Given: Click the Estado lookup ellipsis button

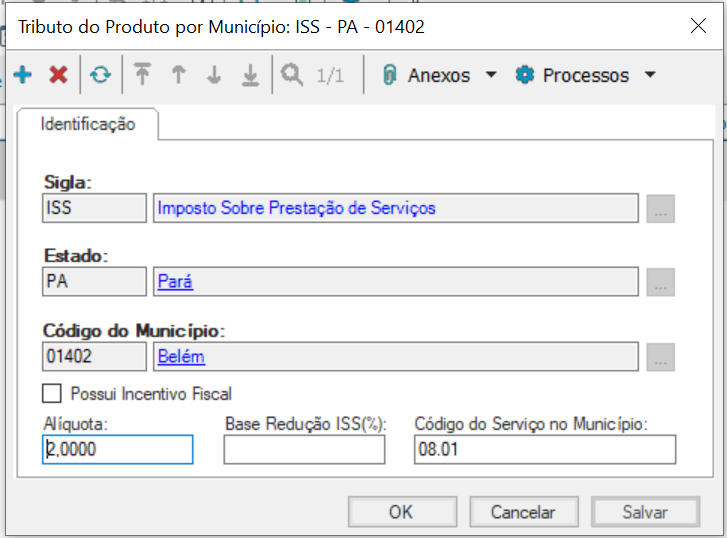Looking at the screenshot, I should pyautogui.click(x=661, y=282).
